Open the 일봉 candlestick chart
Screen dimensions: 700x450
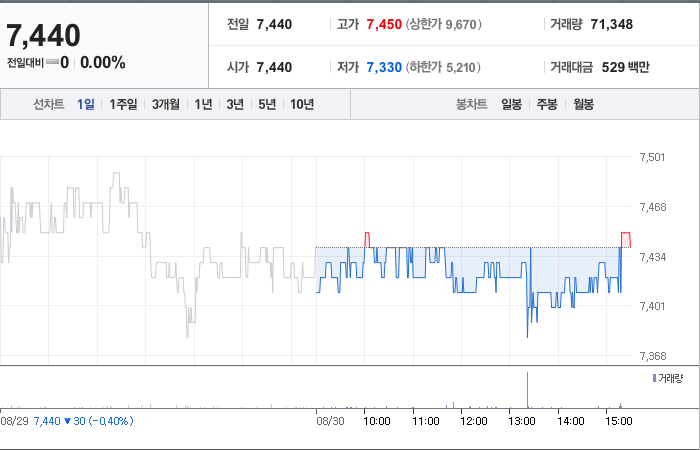(x=511, y=104)
